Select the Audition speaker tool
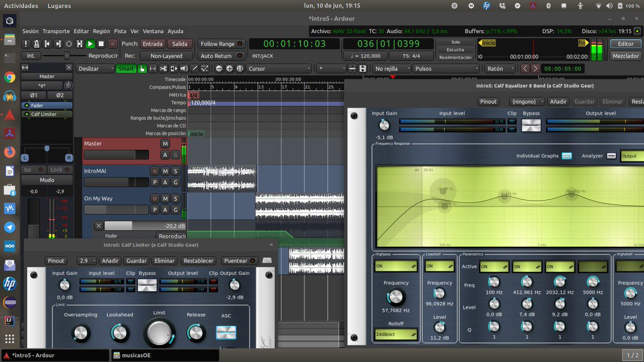Screen dimensions: 644x362 pyautogui.click(x=184, y=69)
